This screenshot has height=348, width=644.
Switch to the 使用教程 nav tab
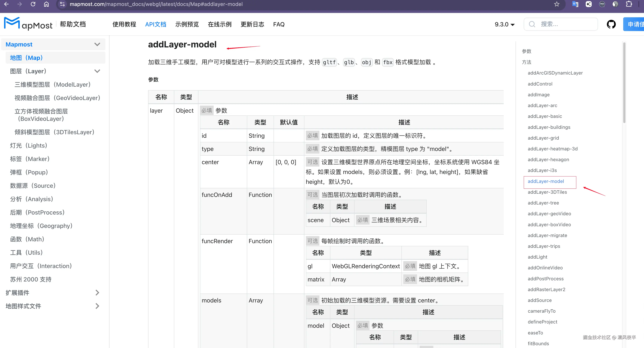point(124,25)
